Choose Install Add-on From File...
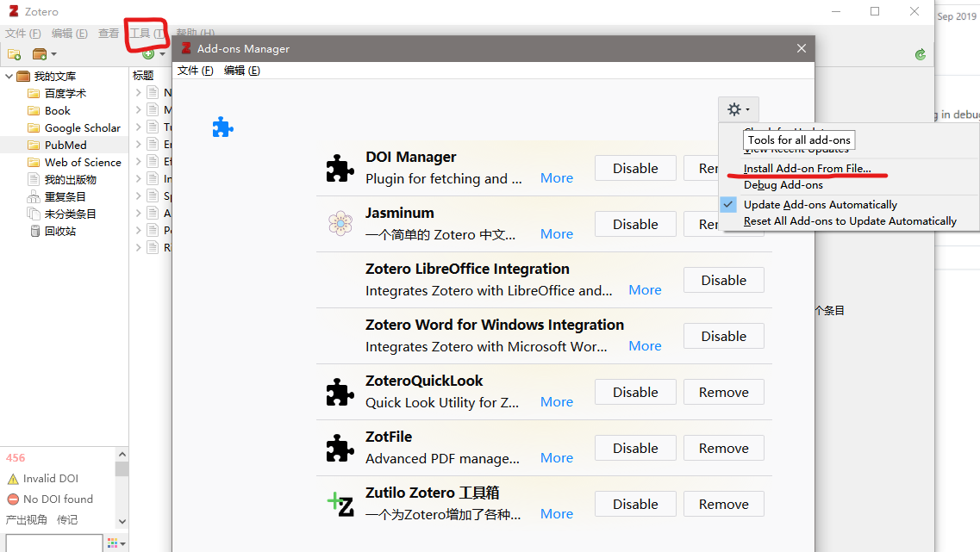 [807, 169]
